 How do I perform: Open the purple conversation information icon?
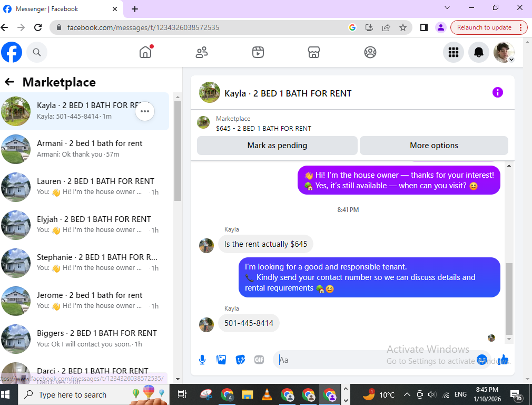click(498, 92)
